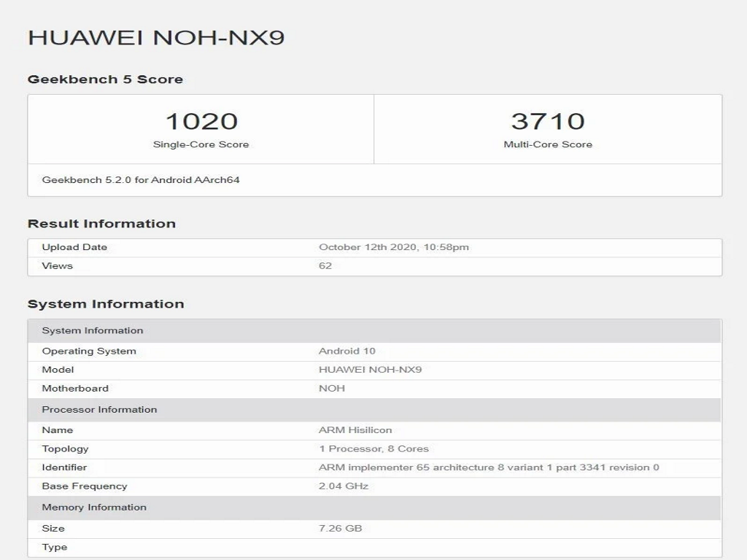Viewport: 747px width, 560px height.
Task: Click the Identifier label
Action: coord(64,467)
